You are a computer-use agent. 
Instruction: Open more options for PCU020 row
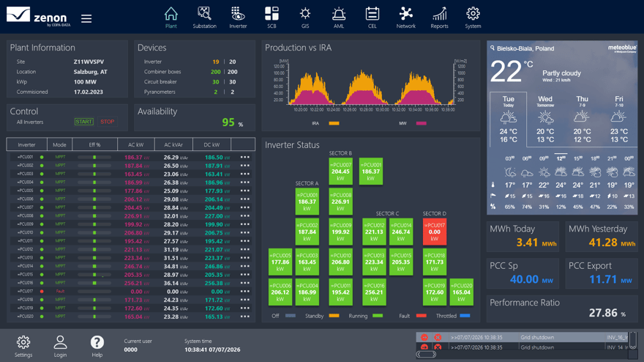click(x=244, y=317)
